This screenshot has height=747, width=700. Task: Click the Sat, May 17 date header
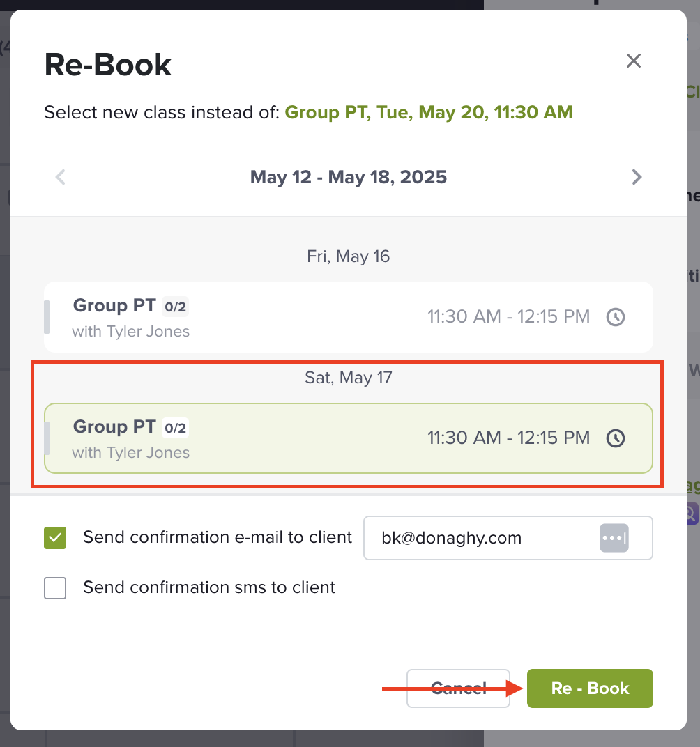click(349, 378)
